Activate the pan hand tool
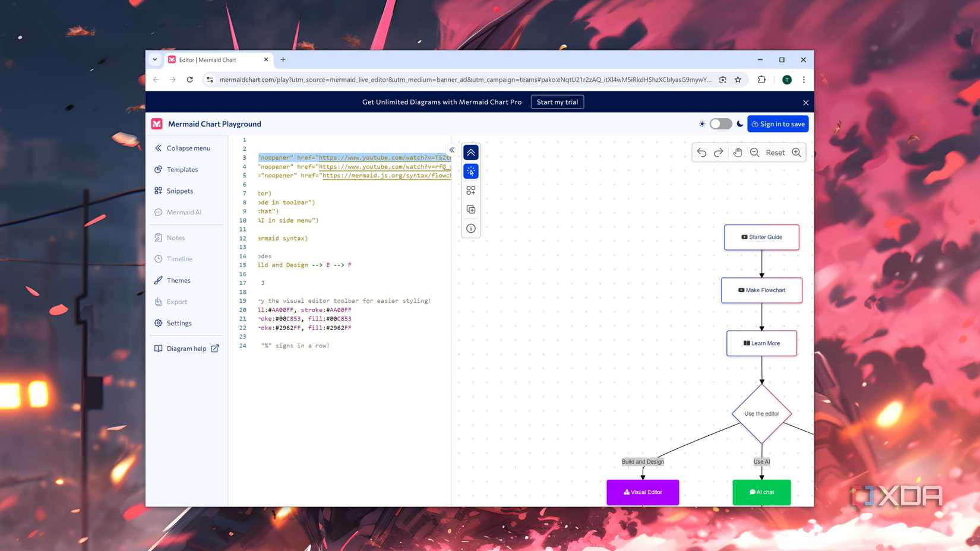 (x=738, y=153)
